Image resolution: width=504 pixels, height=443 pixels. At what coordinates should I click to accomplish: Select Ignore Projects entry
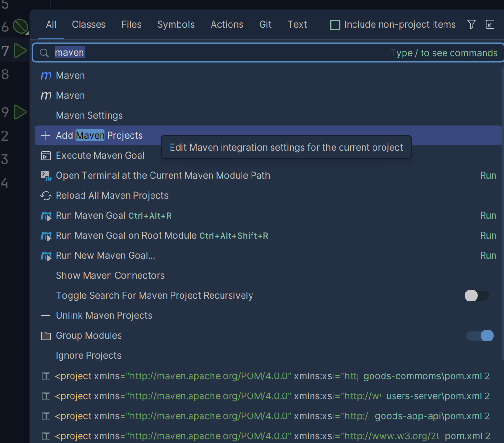click(x=268, y=355)
